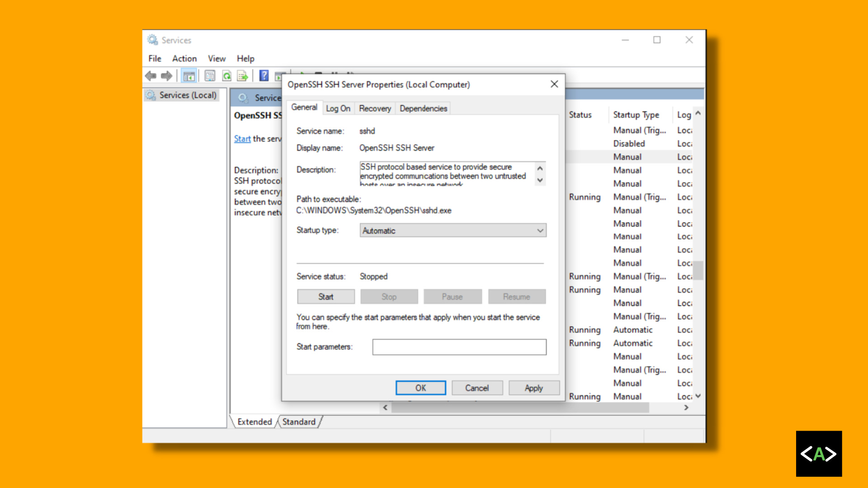Click the Start the service link
The image size is (868, 488).
(x=242, y=139)
